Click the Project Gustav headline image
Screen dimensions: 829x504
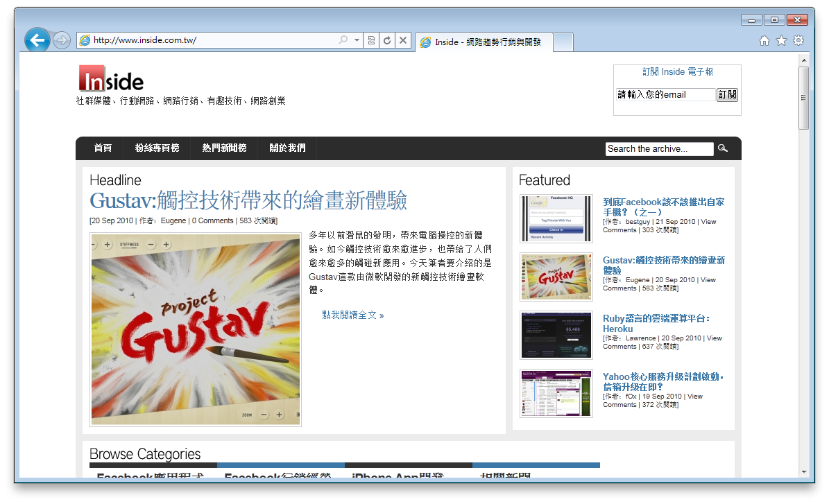click(196, 330)
